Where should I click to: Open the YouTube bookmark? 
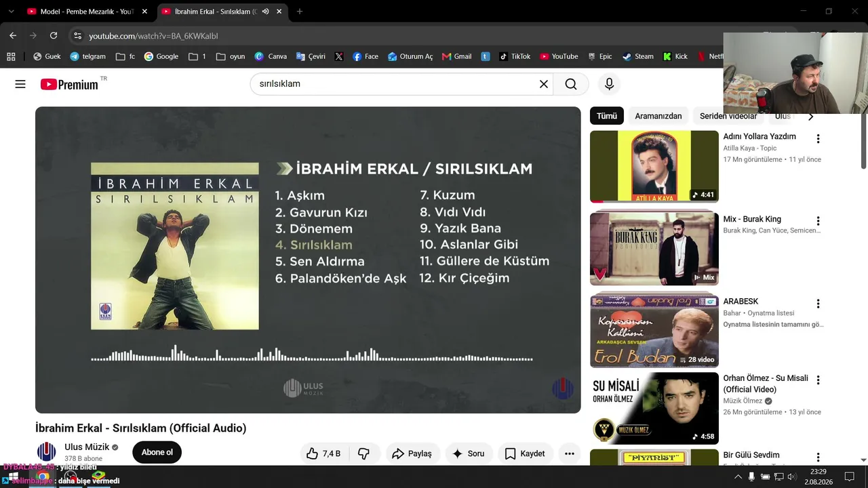[559, 56]
